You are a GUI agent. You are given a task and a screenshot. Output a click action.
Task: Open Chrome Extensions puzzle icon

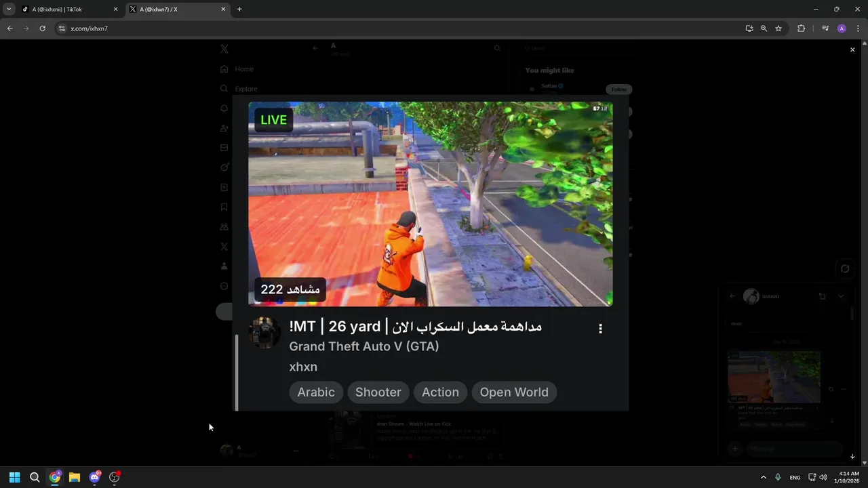pos(801,28)
